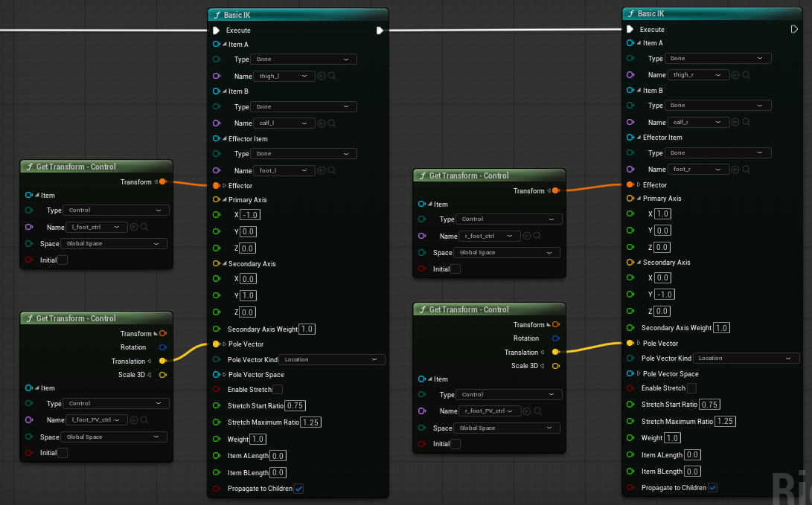The image size is (812, 505).
Task: Open the Space dropdown on r_foot_PV_ctrl node
Action: (507, 428)
